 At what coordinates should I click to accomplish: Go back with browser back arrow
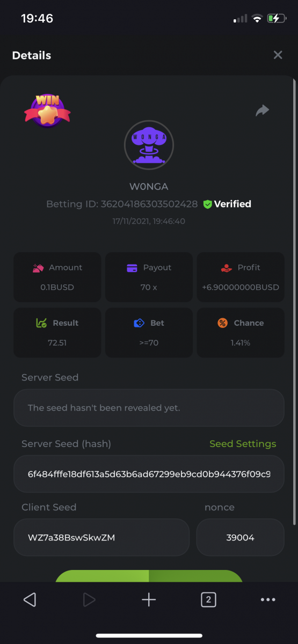click(30, 599)
